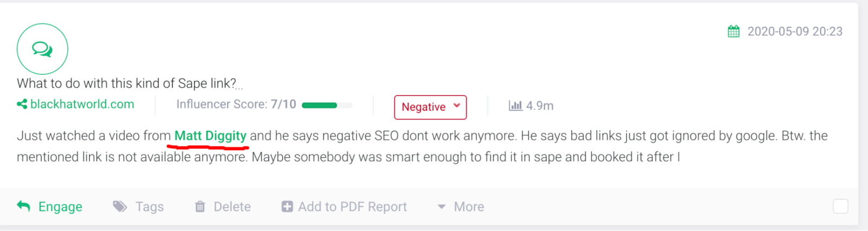The image size is (868, 231).
Task: Click the Engage reply arrow icon
Action: pyautogui.click(x=23, y=207)
